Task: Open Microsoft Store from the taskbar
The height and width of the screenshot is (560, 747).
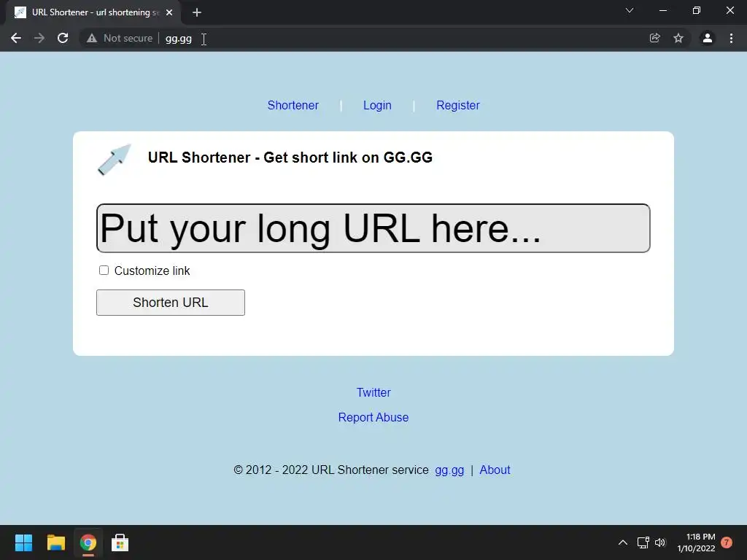Action: coord(120,542)
